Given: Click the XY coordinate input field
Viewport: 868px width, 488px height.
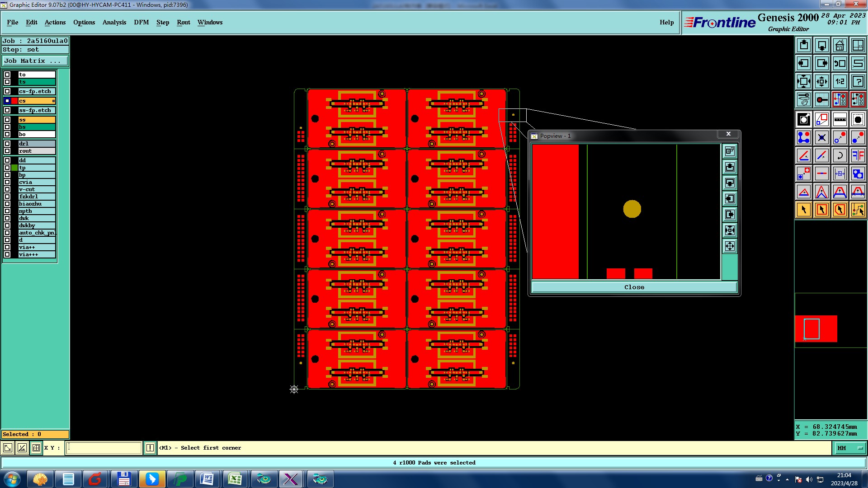Looking at the screenshot, I should pos(104,448).
